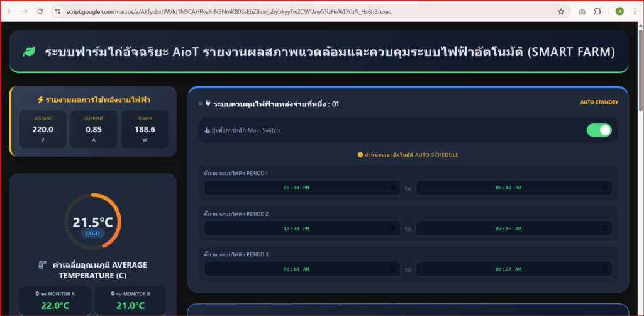644x316 pixels.
Task: Toggle the Main Switch off
Action: pos(599,130)
